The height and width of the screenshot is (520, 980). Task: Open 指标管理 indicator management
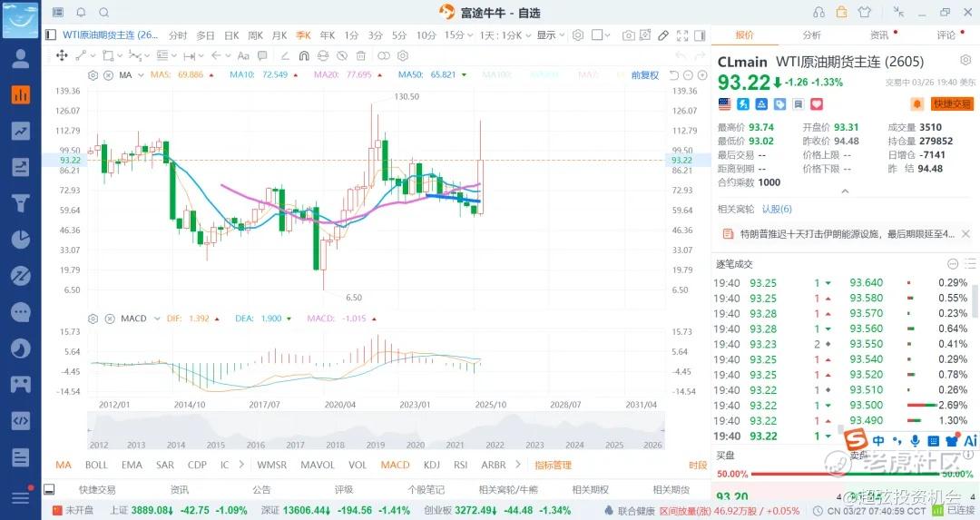click(554, 465)
